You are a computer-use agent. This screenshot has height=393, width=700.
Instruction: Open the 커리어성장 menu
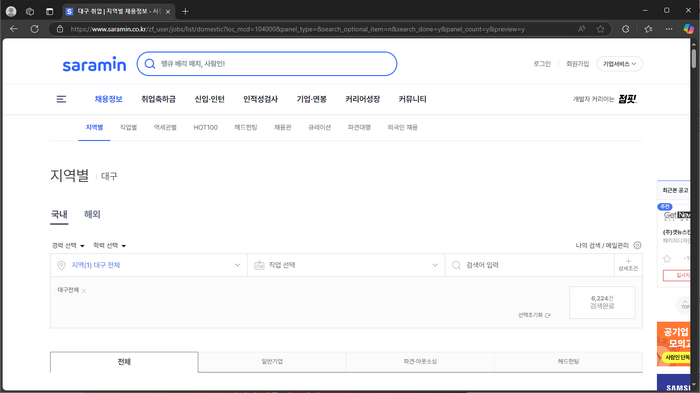tap(362, 99)
